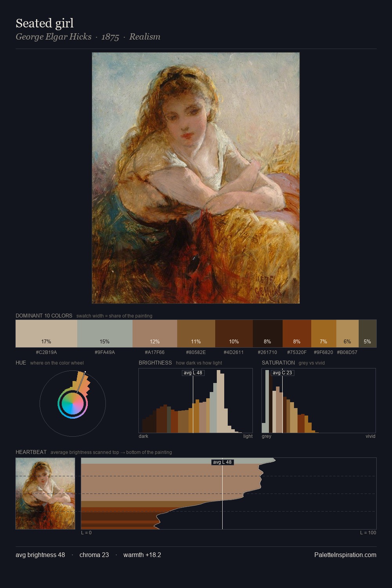Choose the #B08D57 sand swatch
This screenshot has width=392, height=588.
coord(347,334)
